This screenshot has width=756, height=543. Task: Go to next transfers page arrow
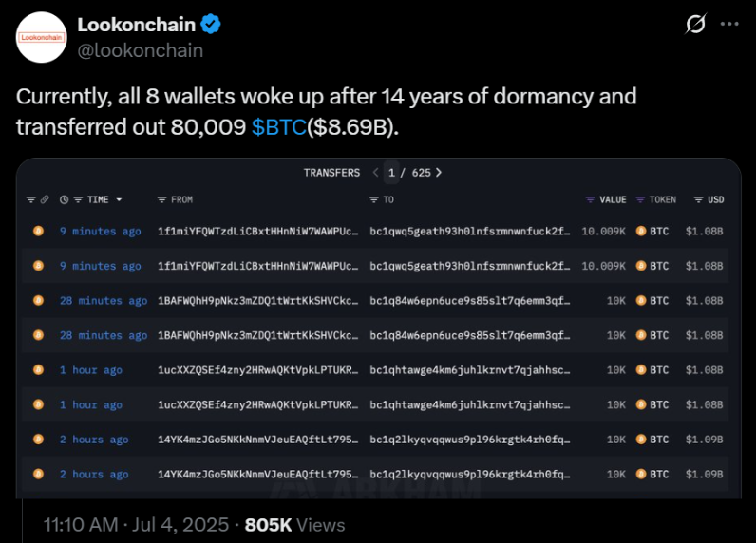click(x=438, y=173)
